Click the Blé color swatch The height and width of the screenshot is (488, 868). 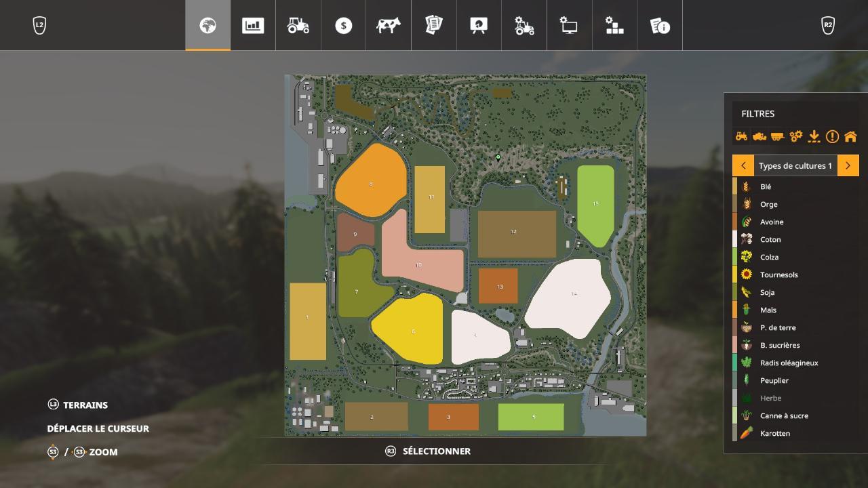click(x=734, y=186)
